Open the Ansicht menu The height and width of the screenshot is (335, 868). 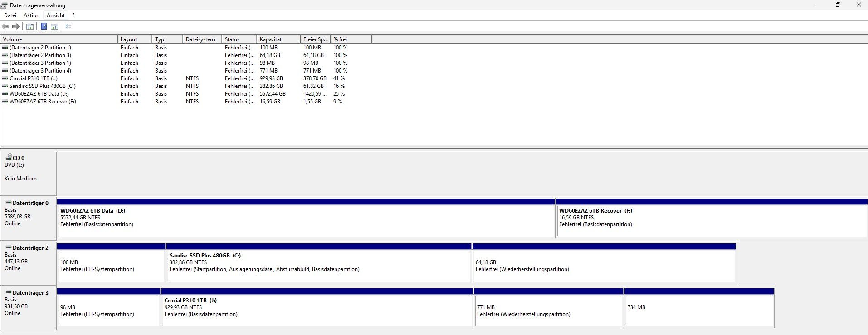56,15
